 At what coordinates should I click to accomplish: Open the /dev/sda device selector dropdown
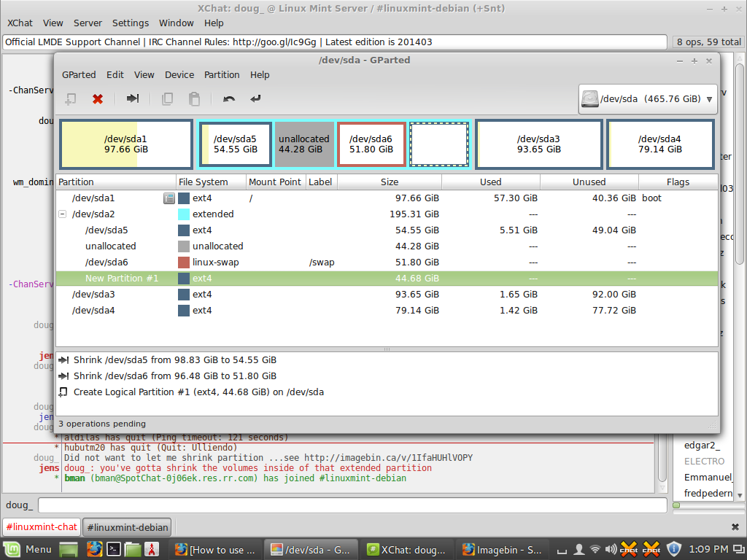coord(648,99)
